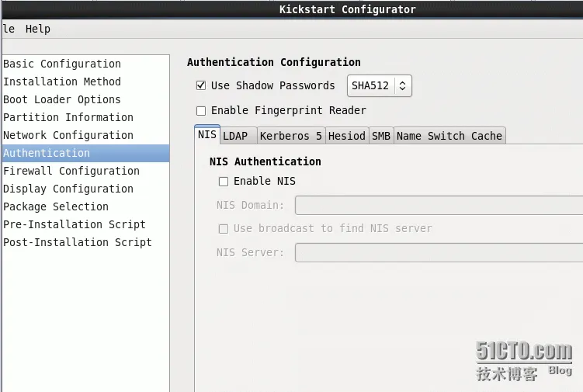
Task: Open the Kerberos 5 tab
Action: click(291, 136)
